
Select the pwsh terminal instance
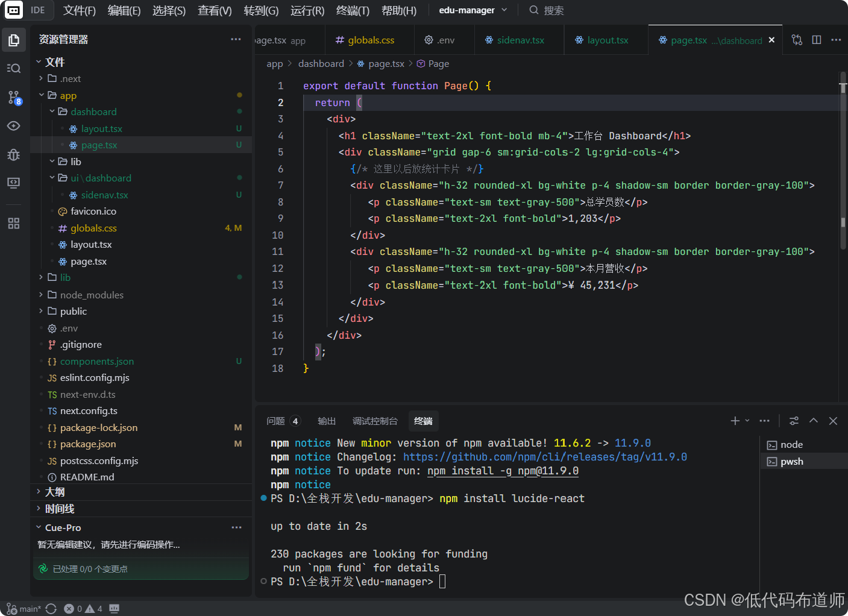[x=803, y=462]
